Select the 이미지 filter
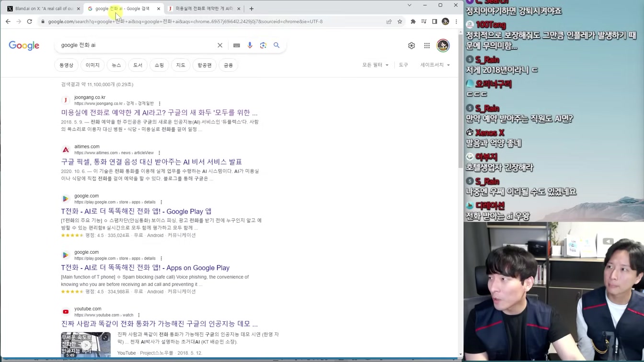The image size is (644, 362). [92, 65]
